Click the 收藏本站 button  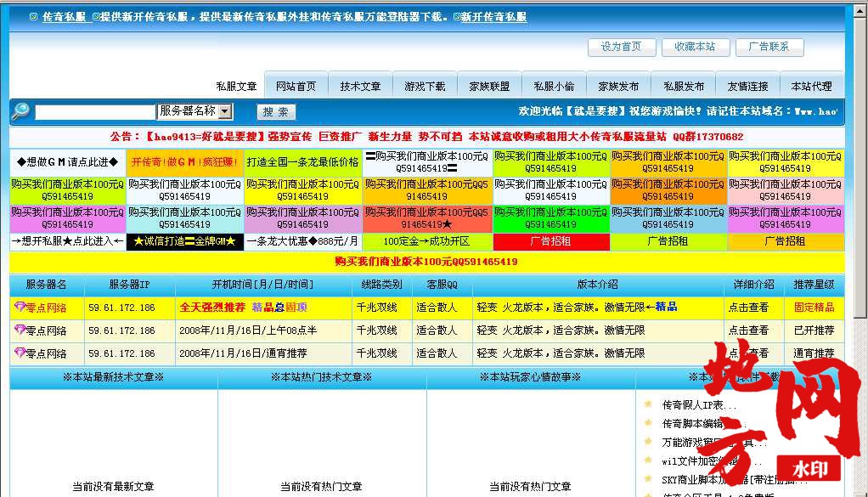point(696,47)
